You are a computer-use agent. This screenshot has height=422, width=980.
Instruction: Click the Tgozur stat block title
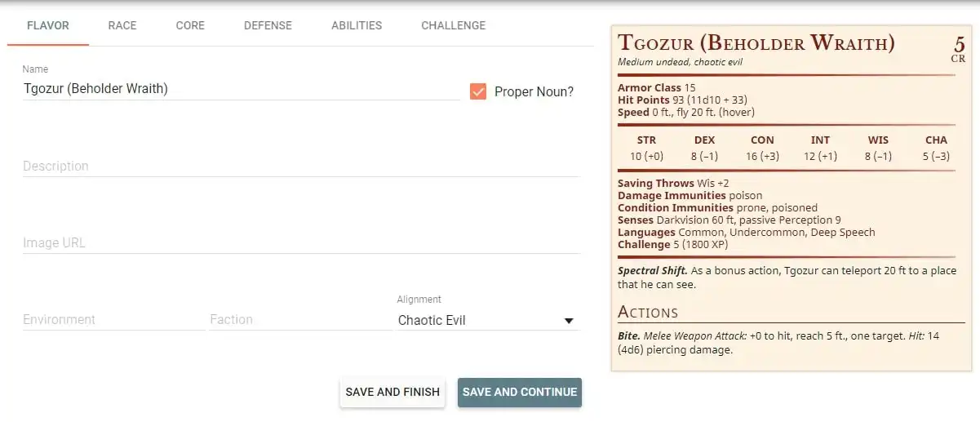(x=756, y=42)
